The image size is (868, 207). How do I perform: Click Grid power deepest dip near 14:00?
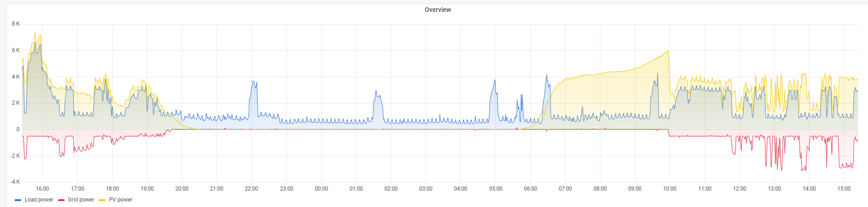tap(804, 170)
